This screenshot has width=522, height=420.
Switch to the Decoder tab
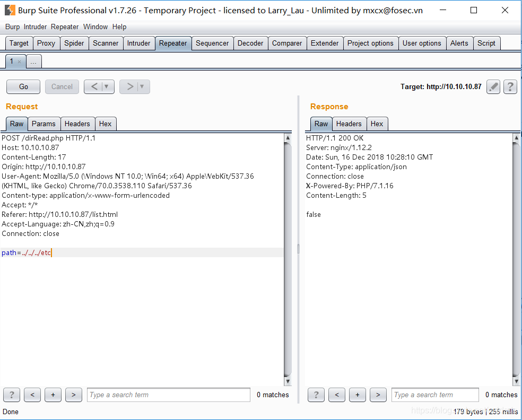[x=250, y=43]
